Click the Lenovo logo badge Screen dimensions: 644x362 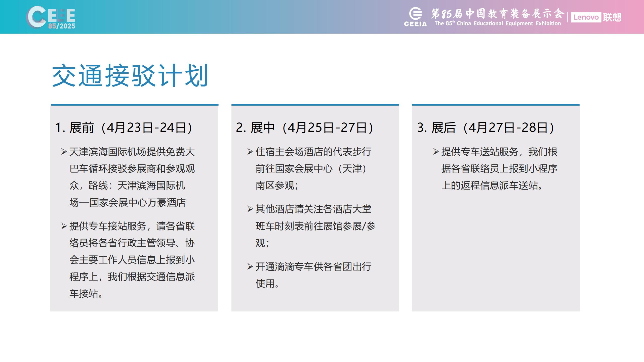click(586, 17)
